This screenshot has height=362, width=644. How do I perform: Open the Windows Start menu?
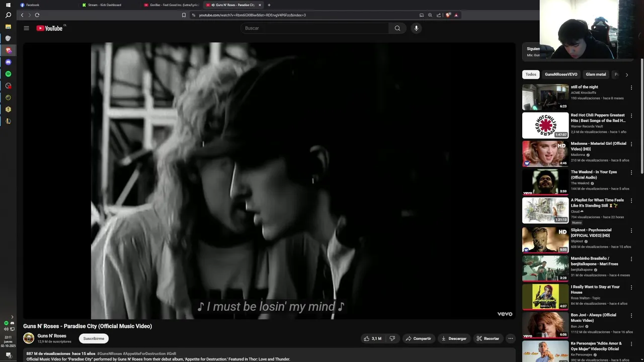(x=8, y=5)
